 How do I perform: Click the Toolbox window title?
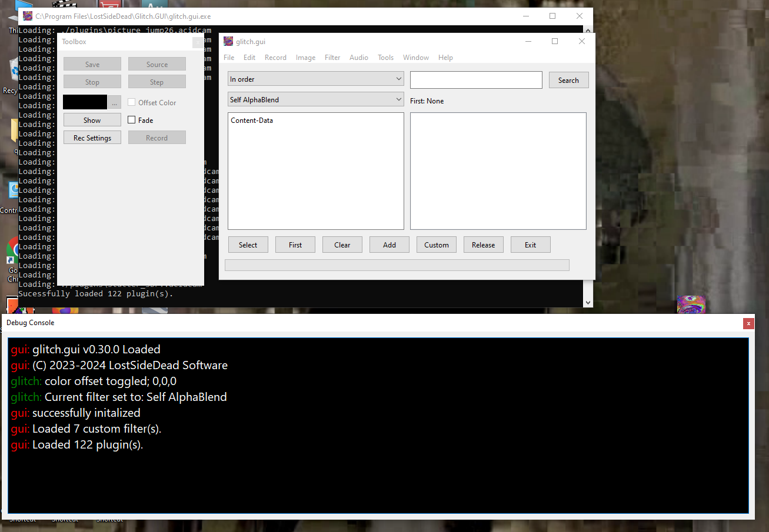(x=74, y=42)
